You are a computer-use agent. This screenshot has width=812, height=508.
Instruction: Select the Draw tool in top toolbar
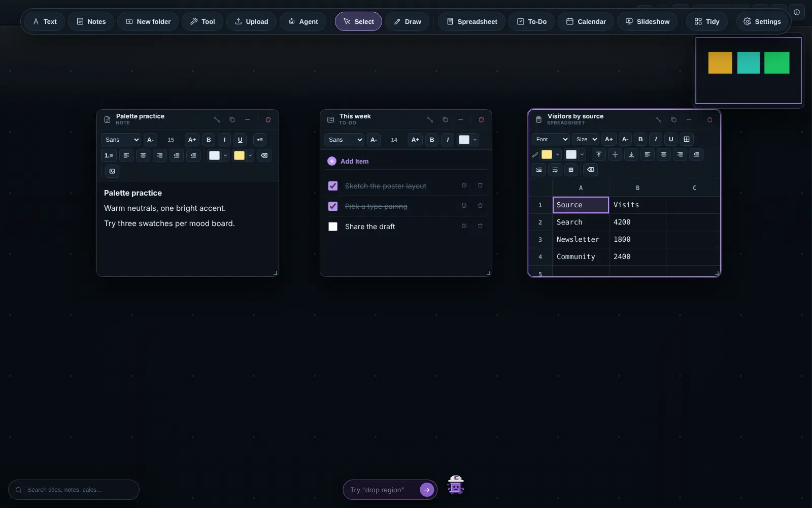coord(408,21)
